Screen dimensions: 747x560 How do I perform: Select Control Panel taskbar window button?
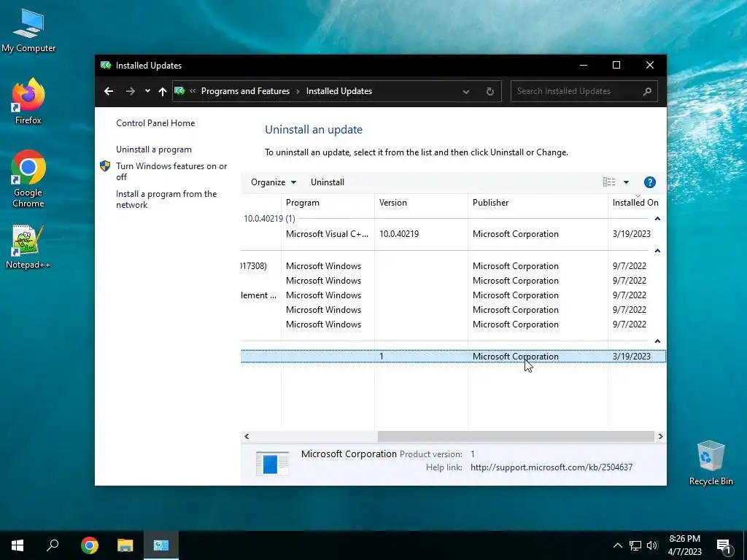click(x=161, y=545)
